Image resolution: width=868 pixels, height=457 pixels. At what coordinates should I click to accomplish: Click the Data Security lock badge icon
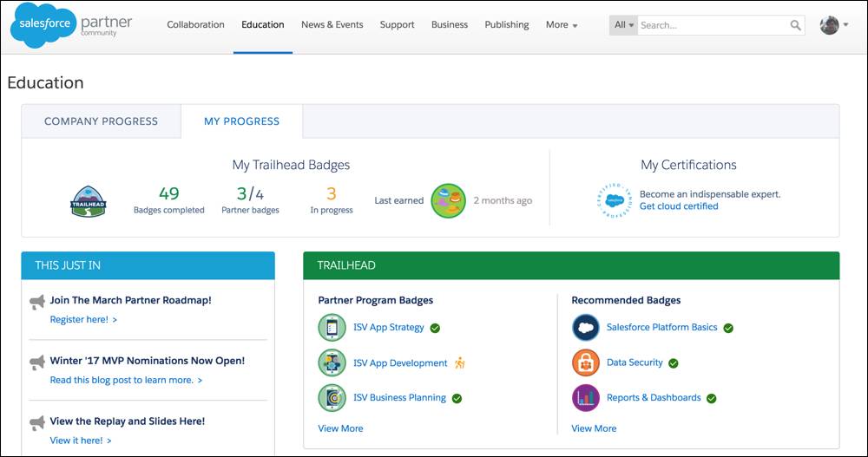coord(586,363)
